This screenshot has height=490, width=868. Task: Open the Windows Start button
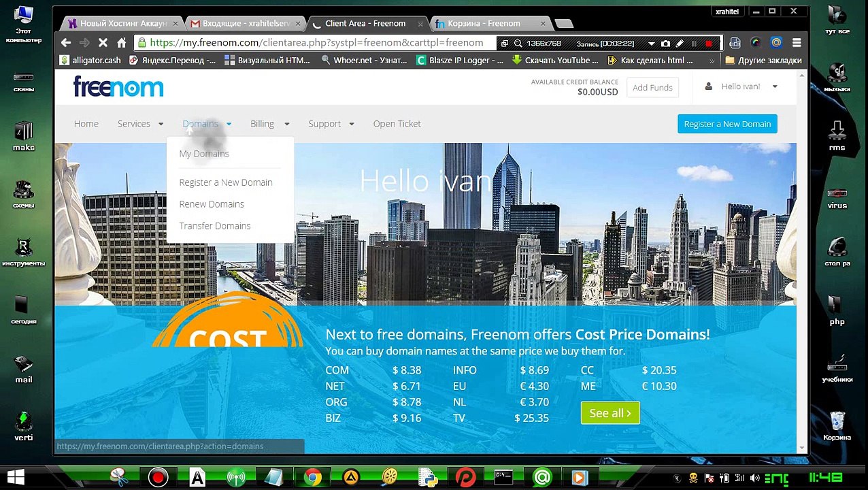[16, 477]
